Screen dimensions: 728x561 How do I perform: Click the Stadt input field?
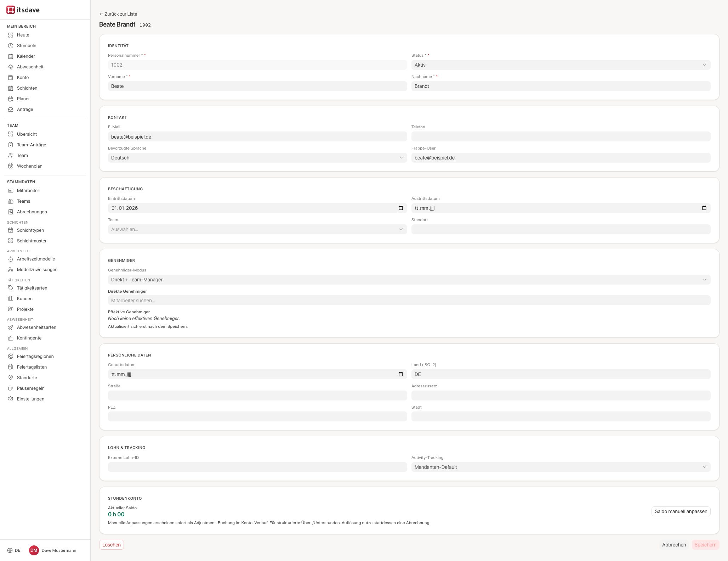(x=561, y=416)
